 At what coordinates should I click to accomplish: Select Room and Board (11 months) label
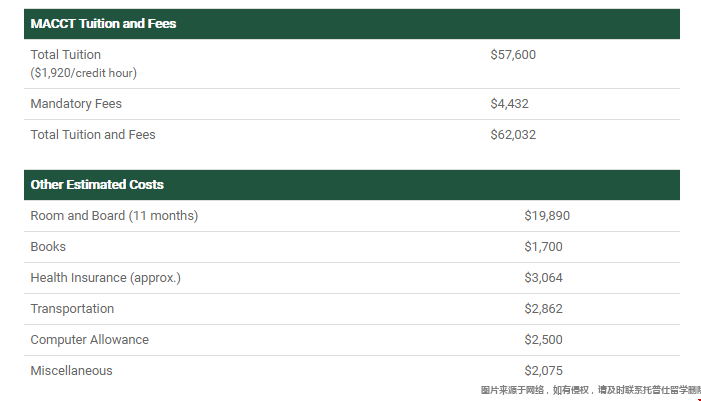[114, 216]
